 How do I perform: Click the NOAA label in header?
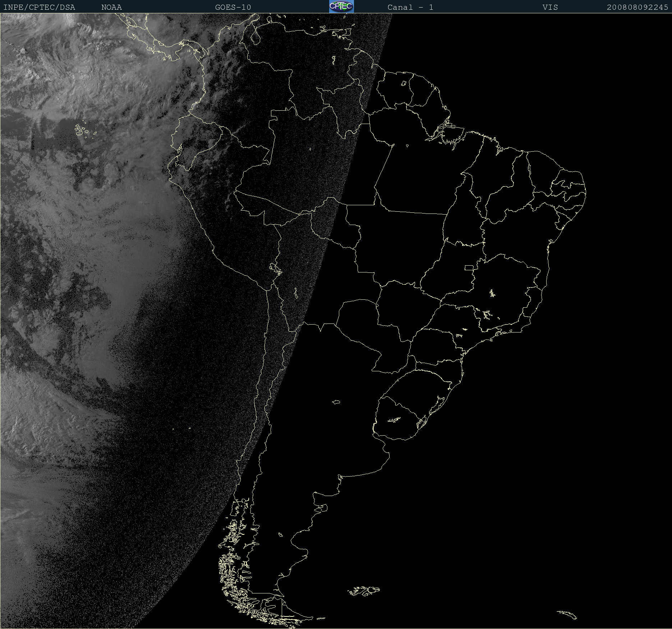pyautogui.click(x=112, y=7)
